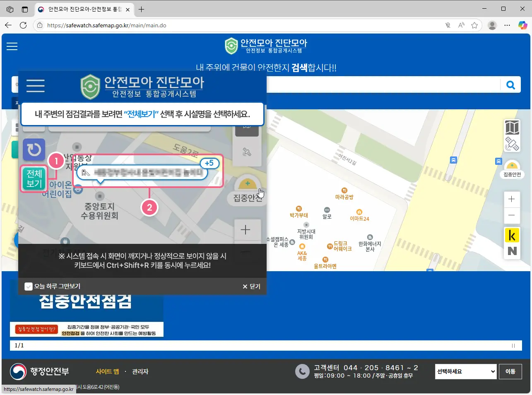This screenshot has width=532, height=395.
Task: Click the 드링크어웨이크 cafe marker
Action: (x=339, y=246)
